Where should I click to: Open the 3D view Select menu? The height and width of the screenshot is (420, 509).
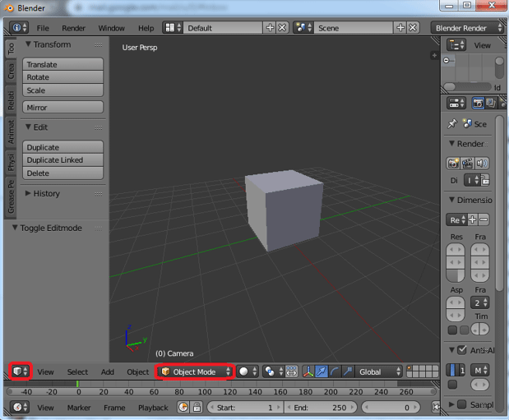point(77,372)
